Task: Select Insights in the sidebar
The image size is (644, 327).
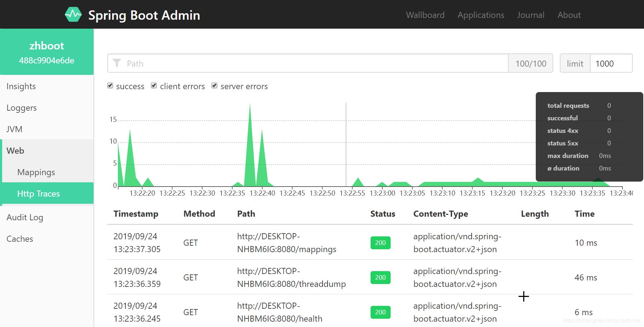Action: pos(21,86)
